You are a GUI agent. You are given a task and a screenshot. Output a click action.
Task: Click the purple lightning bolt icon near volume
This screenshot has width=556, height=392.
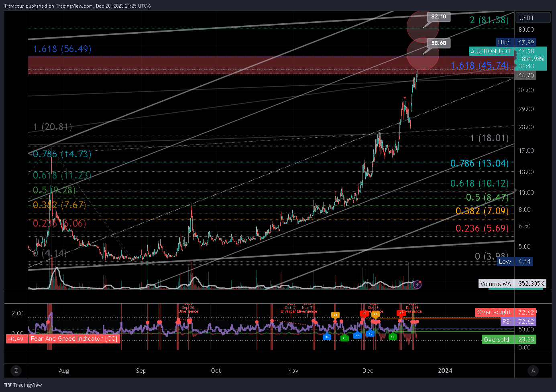[x=417, y=284]
